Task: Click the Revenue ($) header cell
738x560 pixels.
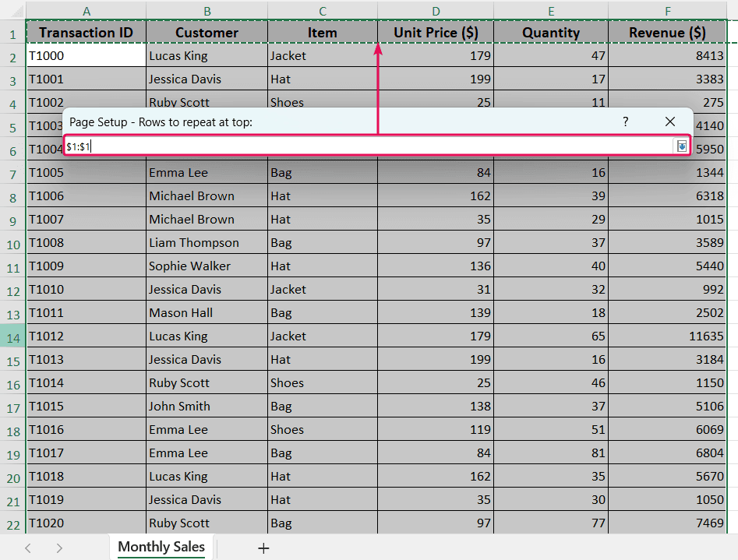Action: tap(667, 33)
